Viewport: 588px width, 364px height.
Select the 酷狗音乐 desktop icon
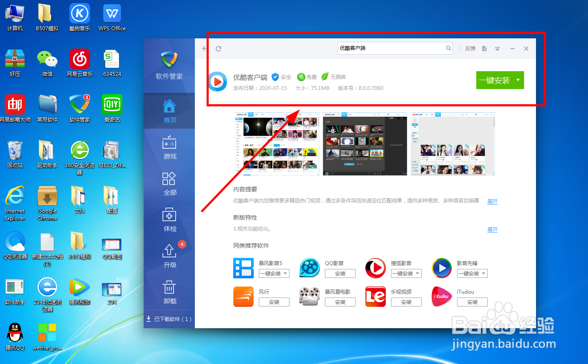tap(80, 17)
